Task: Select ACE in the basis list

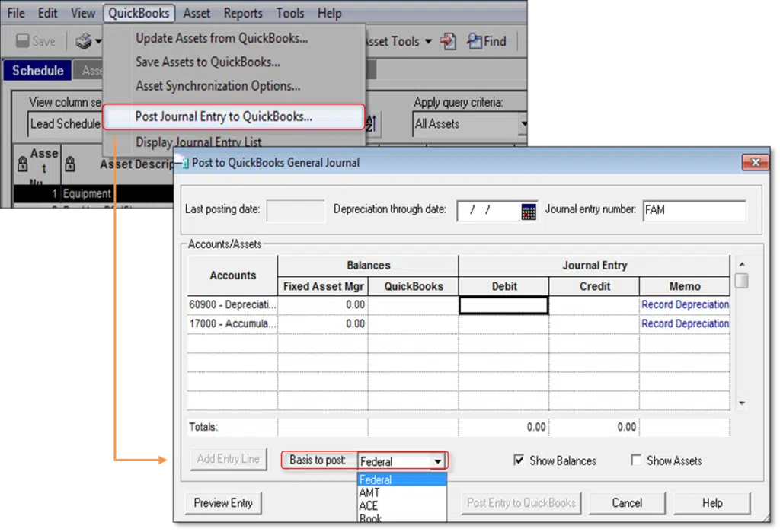Action: coord(402,505)
